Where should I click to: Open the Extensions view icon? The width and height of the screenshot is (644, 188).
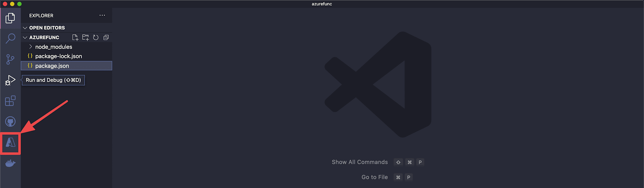pyautogui.click(x=10, y=101)
